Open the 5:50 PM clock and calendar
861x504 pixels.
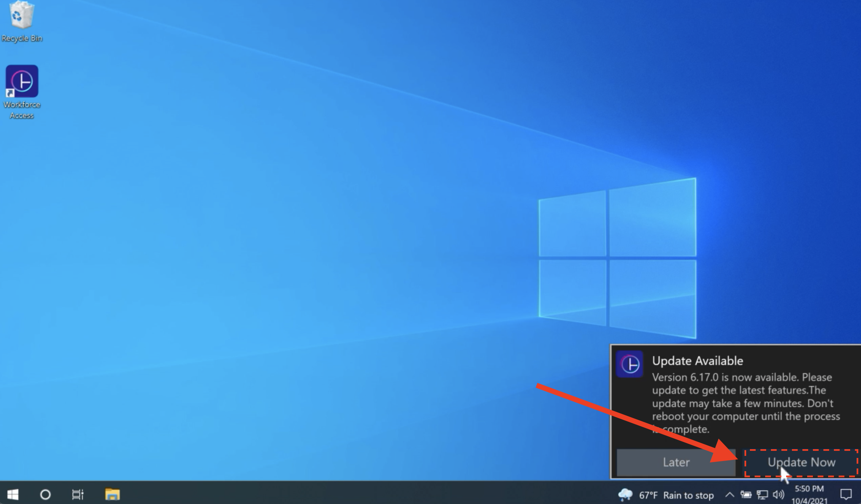[809, 494]
